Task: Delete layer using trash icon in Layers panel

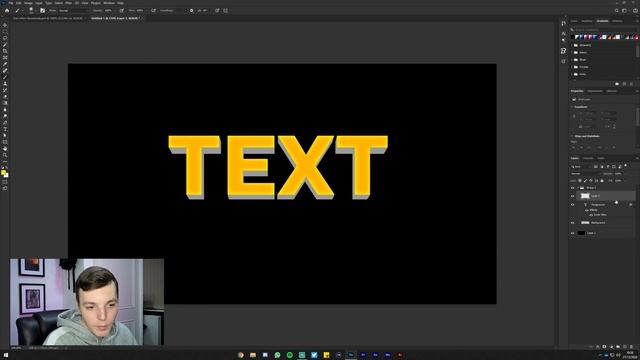Action: coord(631,347)
